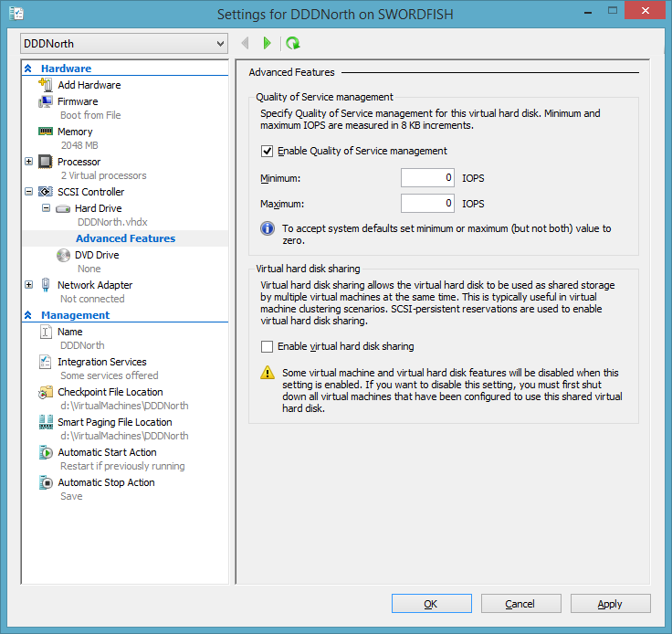The image size is (672, 634).
Task: Click the Integration Services icon
Action: (46, 362)
